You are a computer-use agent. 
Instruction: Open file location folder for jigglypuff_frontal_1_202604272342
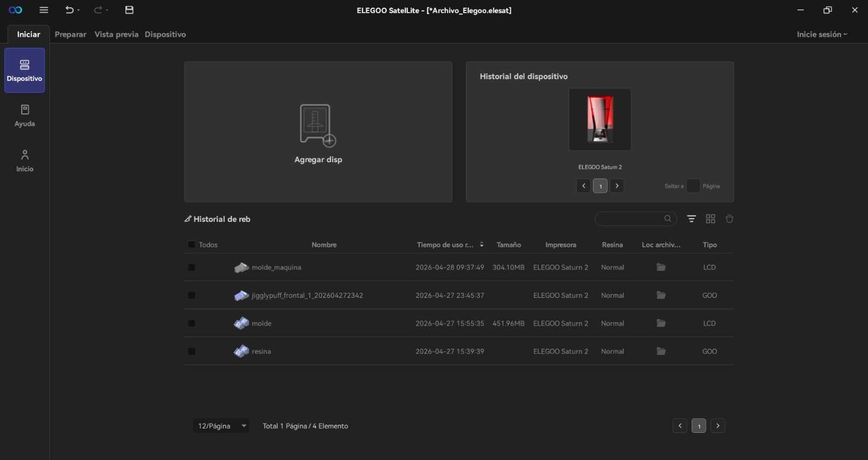(x=661, y=295)
